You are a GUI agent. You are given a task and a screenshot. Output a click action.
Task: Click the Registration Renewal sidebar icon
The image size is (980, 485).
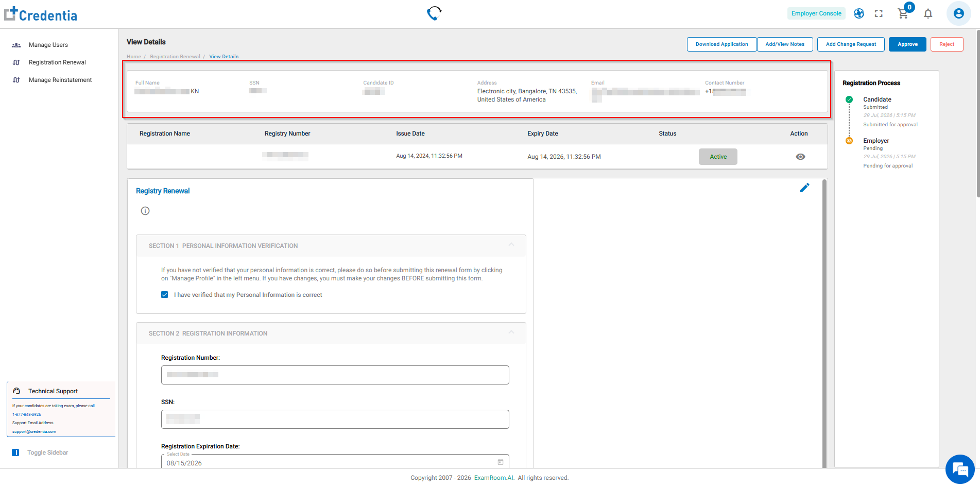[16, 62]
